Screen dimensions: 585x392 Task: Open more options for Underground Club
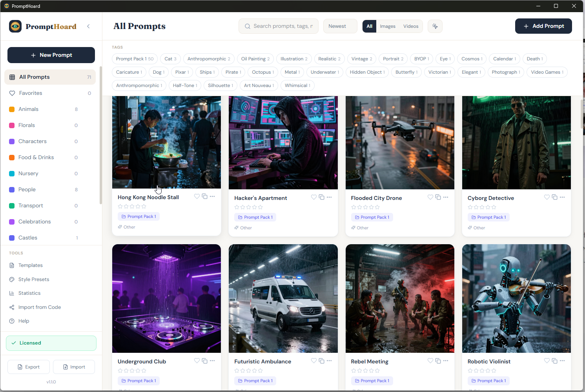tap(212, 361)
